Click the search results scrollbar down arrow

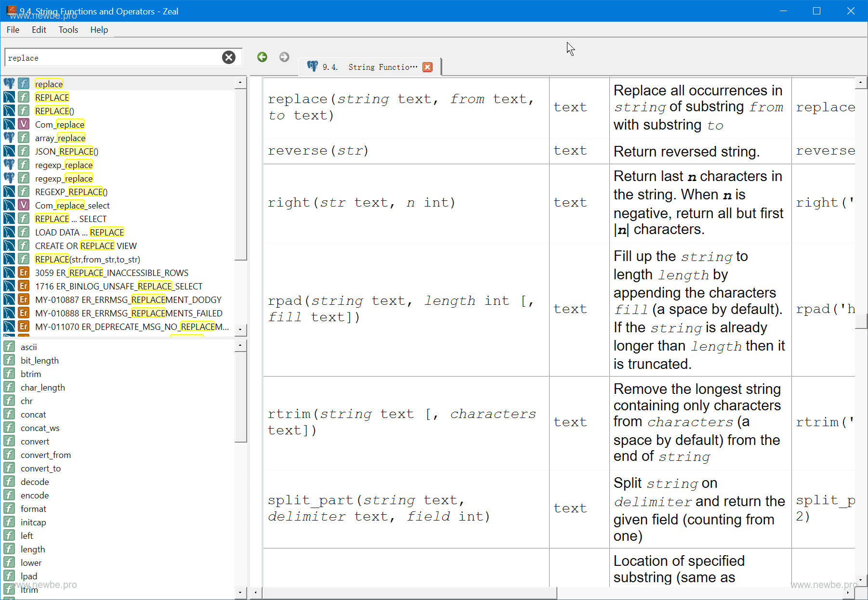coord(240,330)
